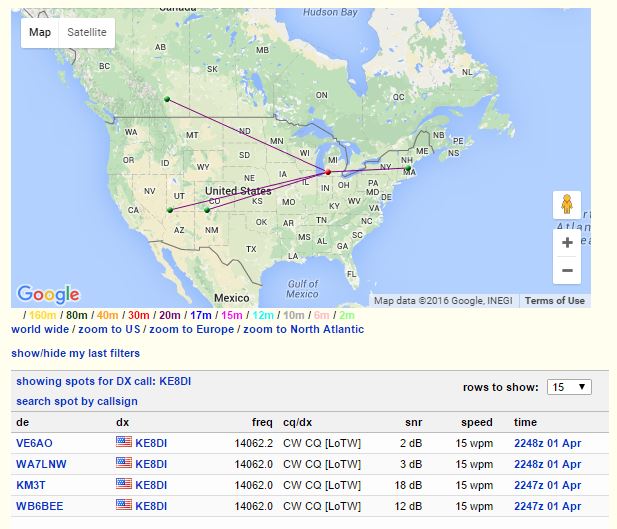Open search spot by callsign
The image size is (617, 529).
tap(77, 401)
